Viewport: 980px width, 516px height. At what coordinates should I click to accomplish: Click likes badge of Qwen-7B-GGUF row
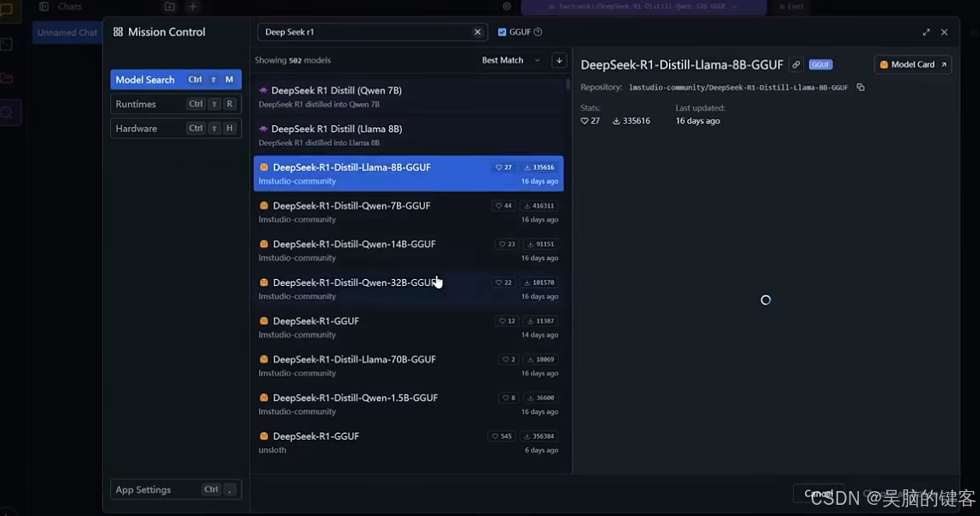tap(504, 205)
